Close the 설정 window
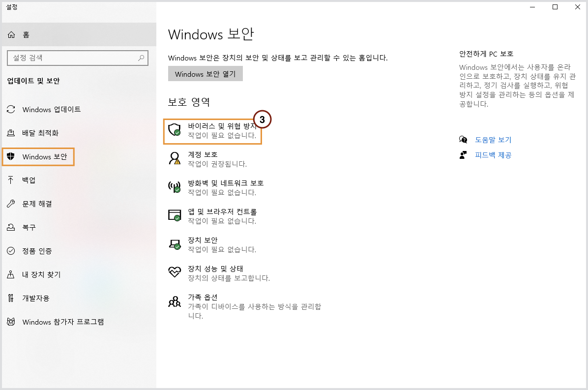Viewport: 588px width, 390px height. pos(578,7)
